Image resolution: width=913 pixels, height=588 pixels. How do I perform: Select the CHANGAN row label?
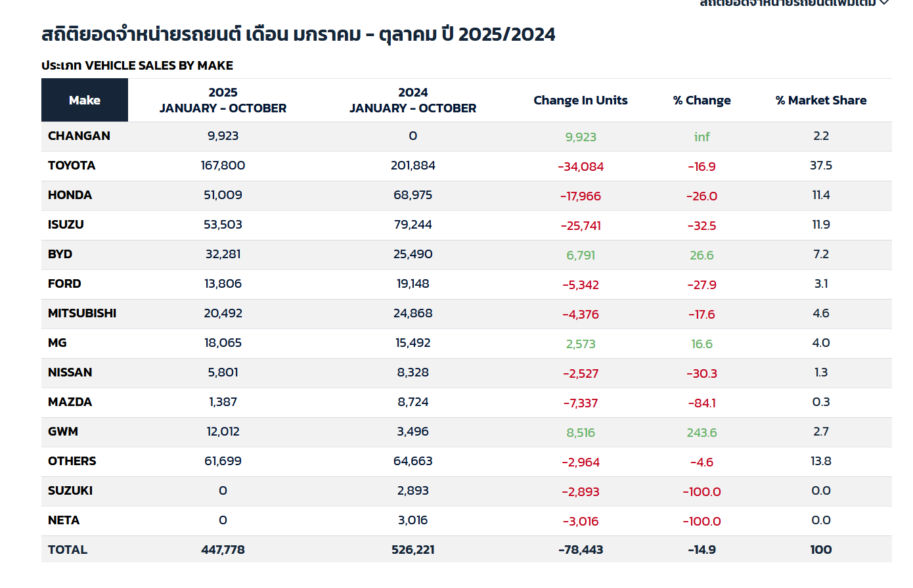click(x=79, y=136)
